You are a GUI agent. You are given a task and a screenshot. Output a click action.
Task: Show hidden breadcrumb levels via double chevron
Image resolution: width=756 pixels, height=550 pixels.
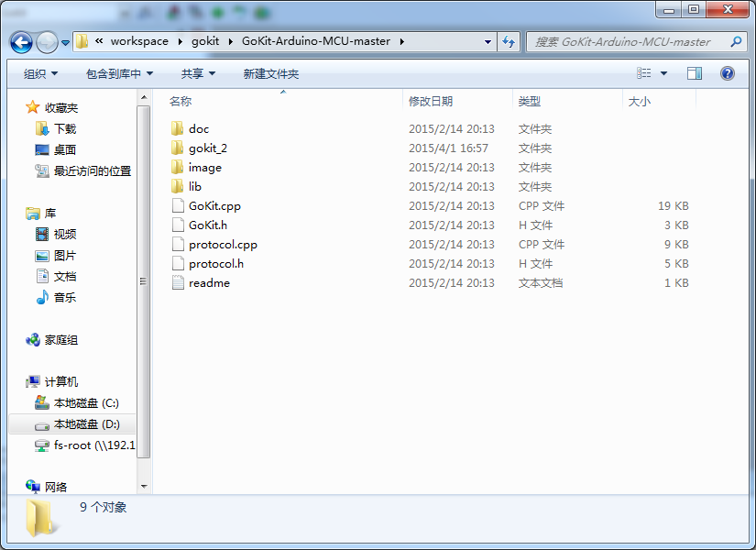point(99,41)
